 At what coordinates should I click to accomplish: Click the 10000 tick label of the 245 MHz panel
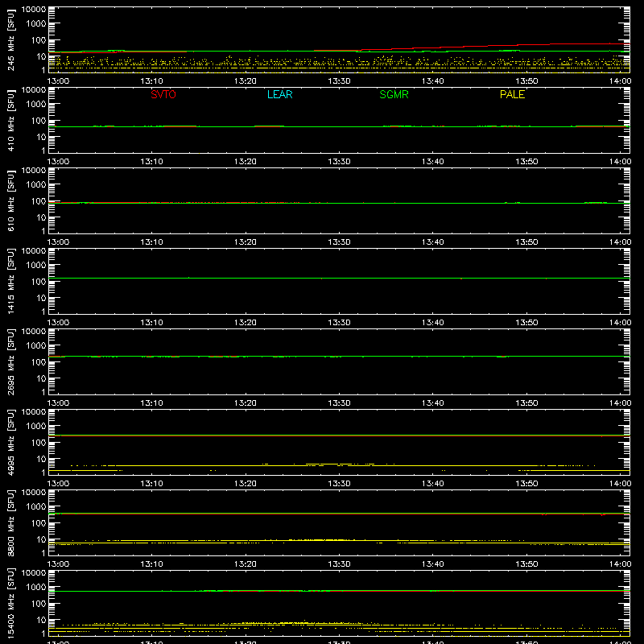coord(34,10)
